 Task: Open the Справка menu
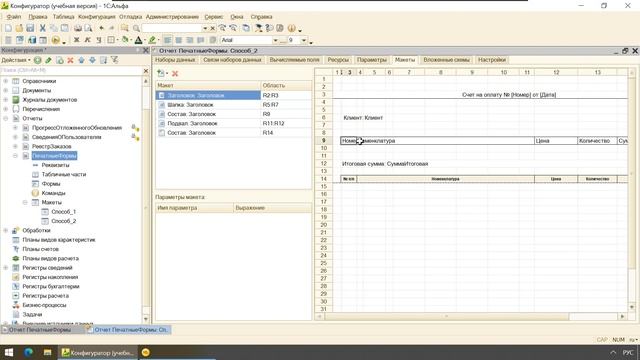(261, 17)
